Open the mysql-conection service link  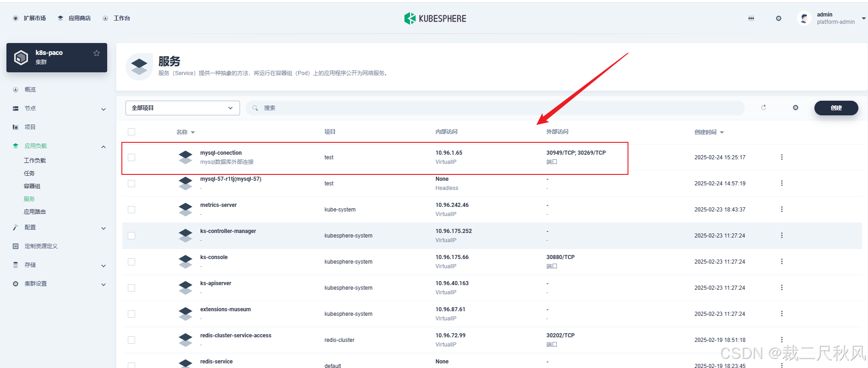click(221, 153)
